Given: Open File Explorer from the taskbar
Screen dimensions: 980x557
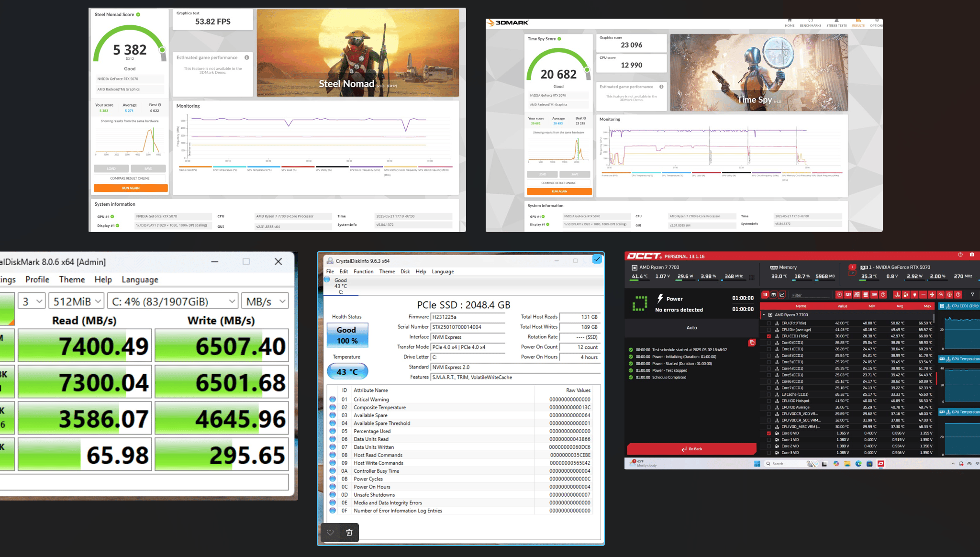Looking at the screenshot, I should 847,464.
